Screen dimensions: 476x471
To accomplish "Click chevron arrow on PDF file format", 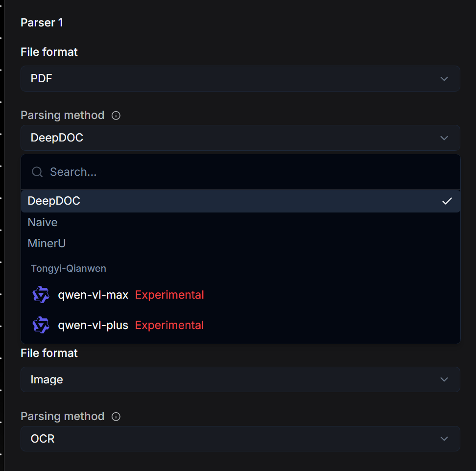I will [444, 79].
